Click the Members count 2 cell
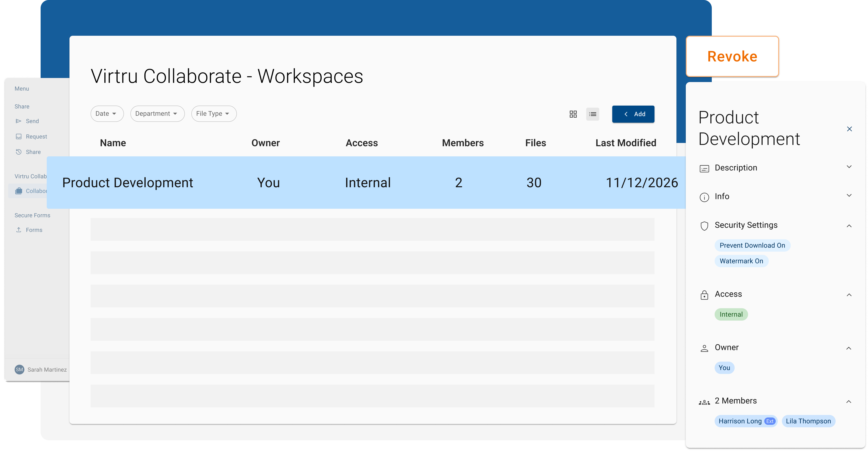The height and width of the screenshot is (451, 868). 459,183
